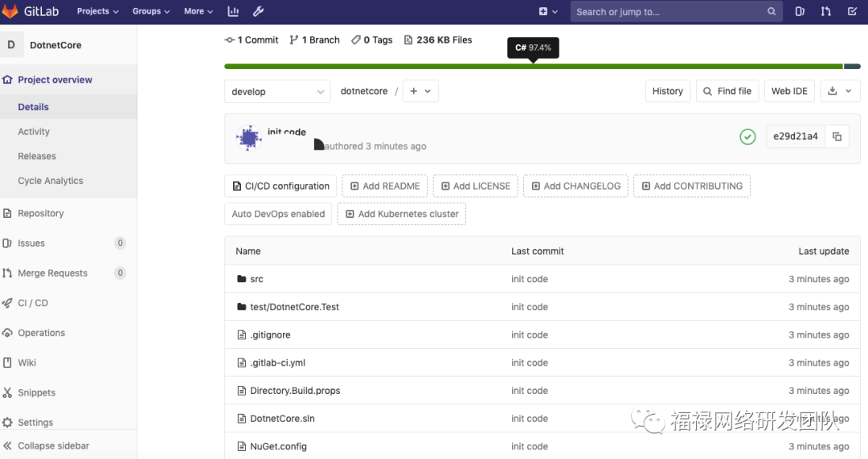View the 236 KB Files link
868x459 pixels.
point(438,40)
